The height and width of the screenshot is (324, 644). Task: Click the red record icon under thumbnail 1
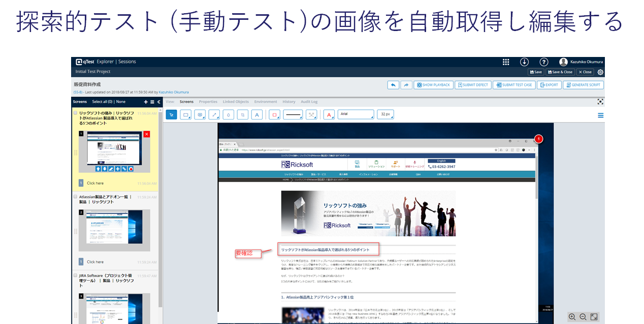131,169
